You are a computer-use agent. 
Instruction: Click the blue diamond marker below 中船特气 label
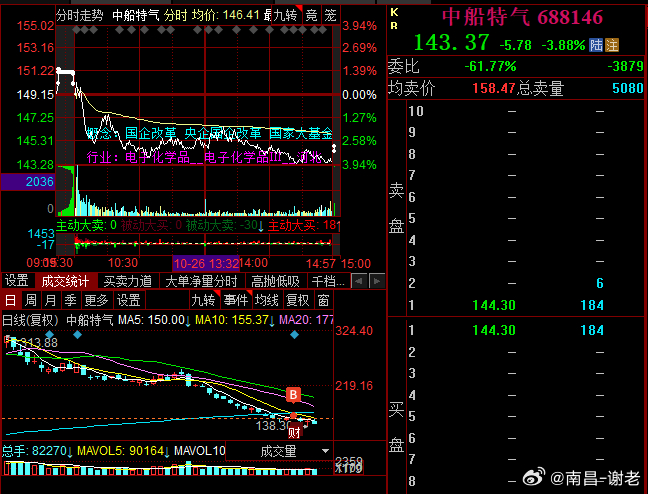pyautogui.click(x=77, y=334)
